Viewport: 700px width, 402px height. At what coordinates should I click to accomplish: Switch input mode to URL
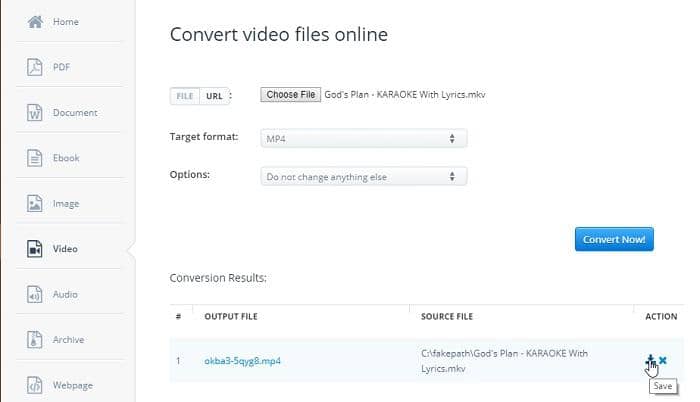click(x=214, y=96)
